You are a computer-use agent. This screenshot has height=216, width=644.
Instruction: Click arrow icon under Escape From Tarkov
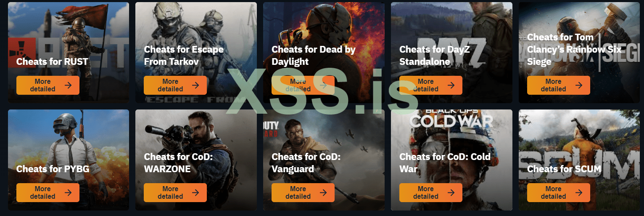(195, 85)
